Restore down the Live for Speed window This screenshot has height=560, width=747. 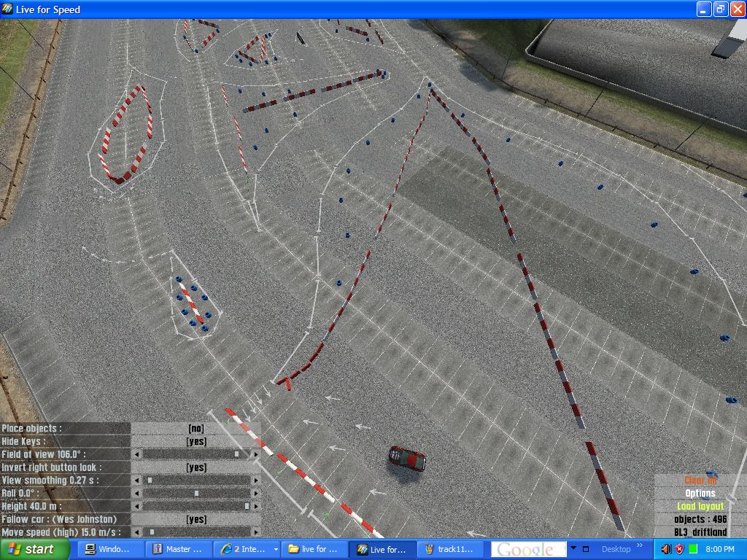[720, 9]
